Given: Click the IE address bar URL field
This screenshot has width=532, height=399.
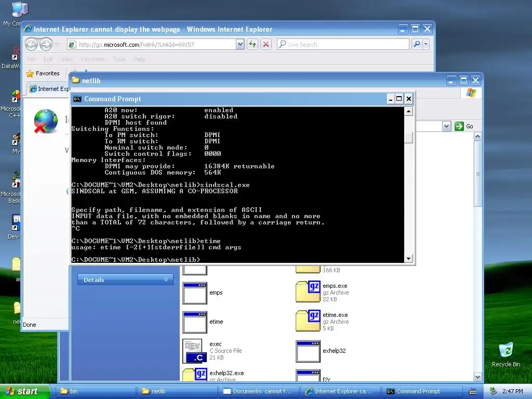Looking at the screenshot, I should 156,45.
